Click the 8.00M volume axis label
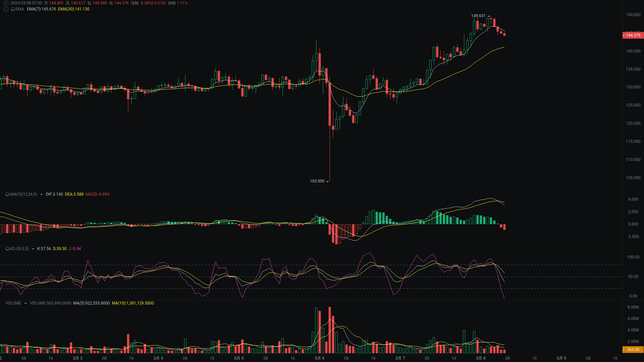The width and height of the screenshot is (644, 362). pyautogui.click(x=633, y=307)
